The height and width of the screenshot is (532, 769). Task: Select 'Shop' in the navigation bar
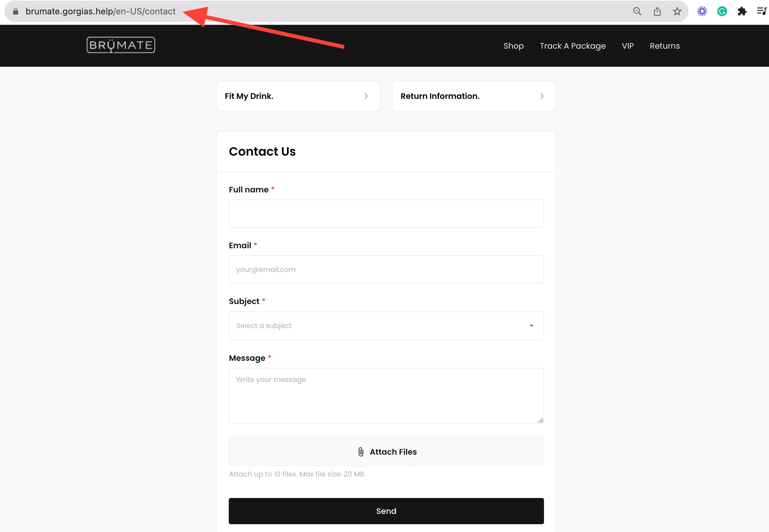tap(513, 46)
